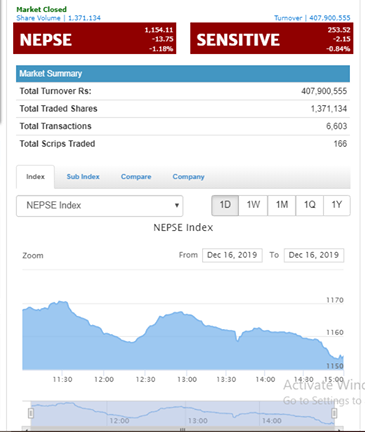Screen dimensions: 365x432
Task: Open the NEPSE Index dropdown arrow
Action: pos(177,205)
